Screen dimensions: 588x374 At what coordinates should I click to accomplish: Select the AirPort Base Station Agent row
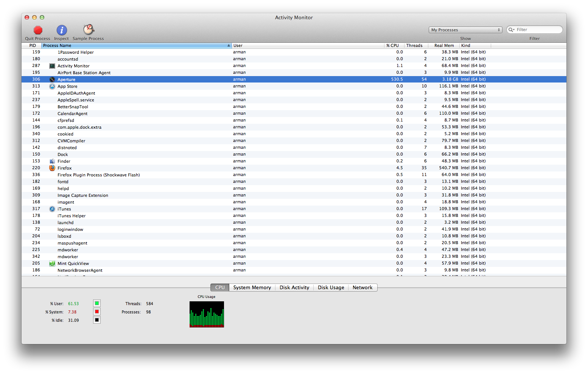pos(294,73)
